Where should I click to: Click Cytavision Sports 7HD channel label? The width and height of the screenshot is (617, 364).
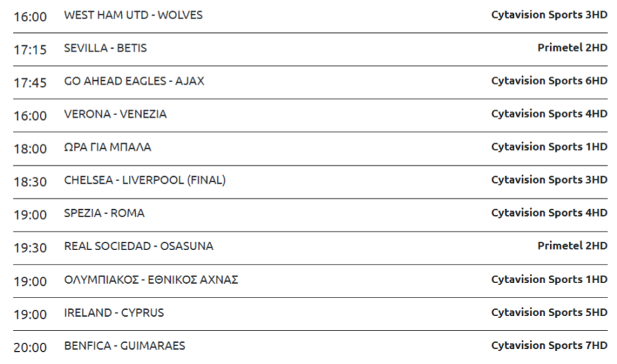tap(549, 345)
